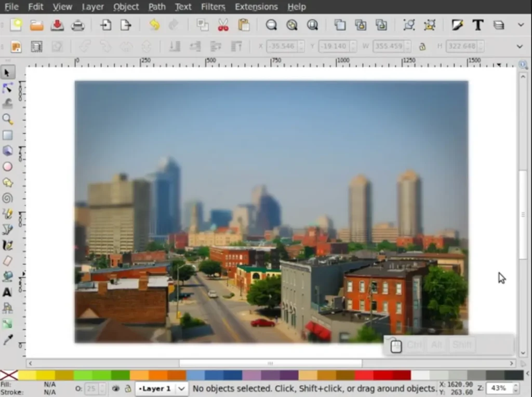This screenshot has width=532, height=397.
Task: Click the zoom percentage field
Action: [499, 388]
